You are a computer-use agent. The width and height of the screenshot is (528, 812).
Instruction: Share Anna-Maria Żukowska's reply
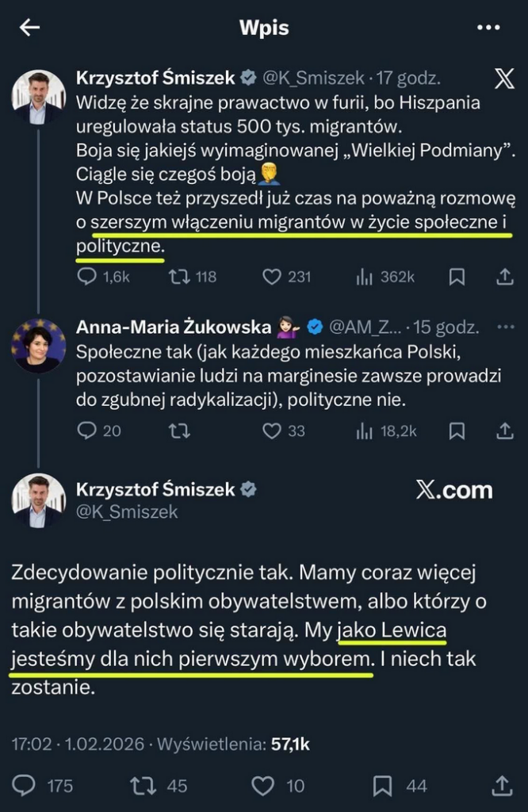(504, 431)
